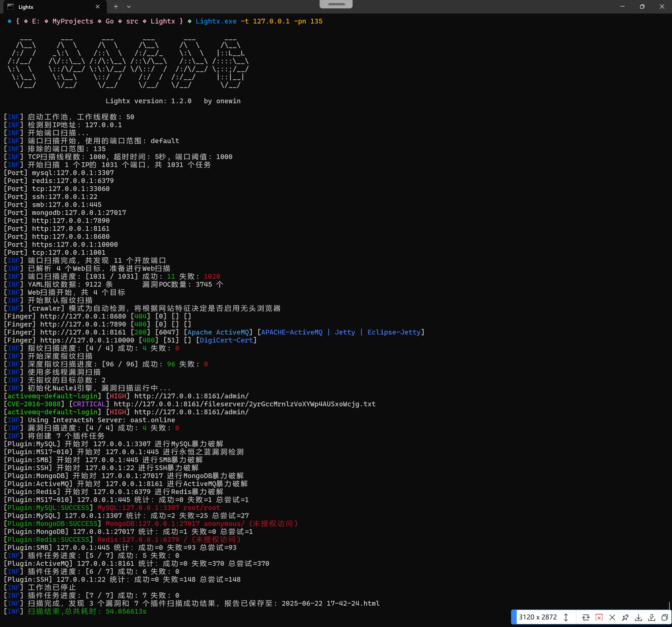
Task: Open the ActiveMQ admin URL link
Action: click(x=191, y=396)
